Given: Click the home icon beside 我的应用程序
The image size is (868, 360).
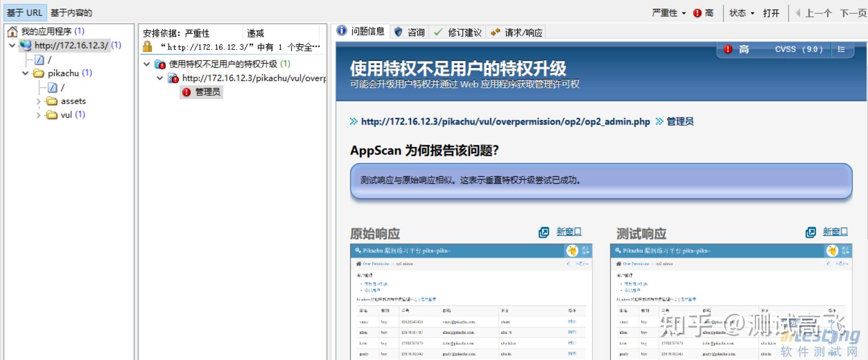Looking at the screenshot, I should (x=12, y=31).
